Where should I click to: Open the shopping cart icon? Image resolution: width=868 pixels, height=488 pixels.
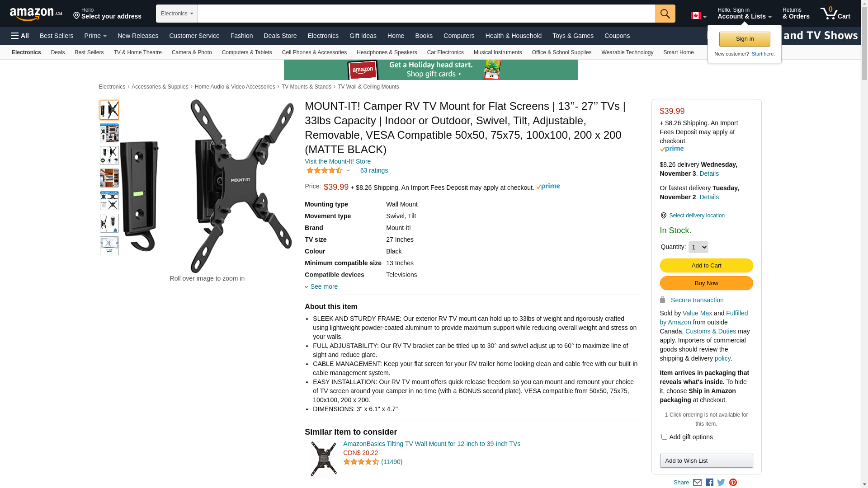click(x=835, y=14)
